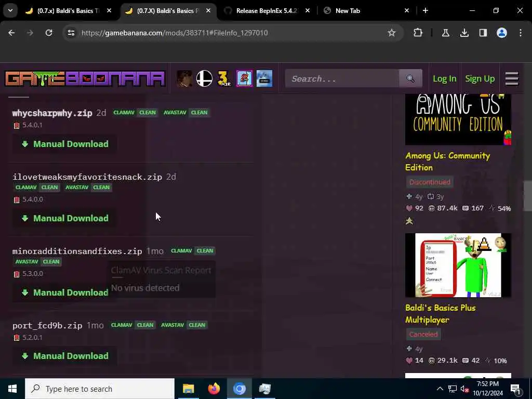
Task: Open Chrome three-dot menu
Action: [521, 33]
